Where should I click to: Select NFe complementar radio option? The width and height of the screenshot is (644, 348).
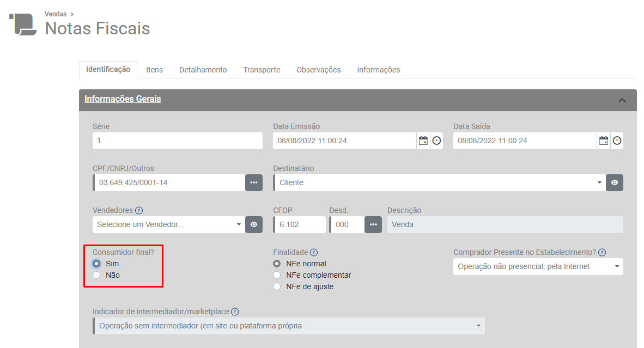coord(277,275)
